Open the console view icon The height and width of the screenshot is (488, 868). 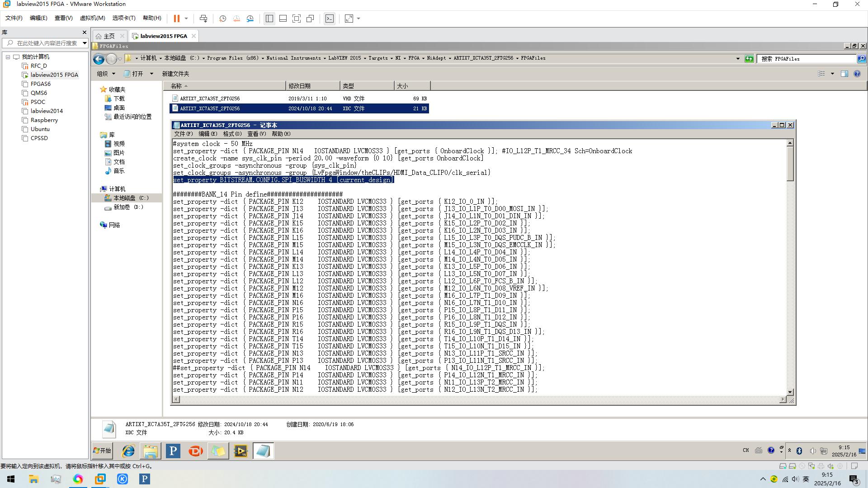tap(330, 19)
